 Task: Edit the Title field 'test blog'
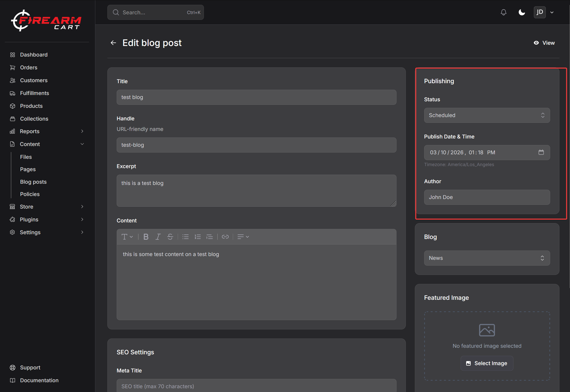point(256,97)
